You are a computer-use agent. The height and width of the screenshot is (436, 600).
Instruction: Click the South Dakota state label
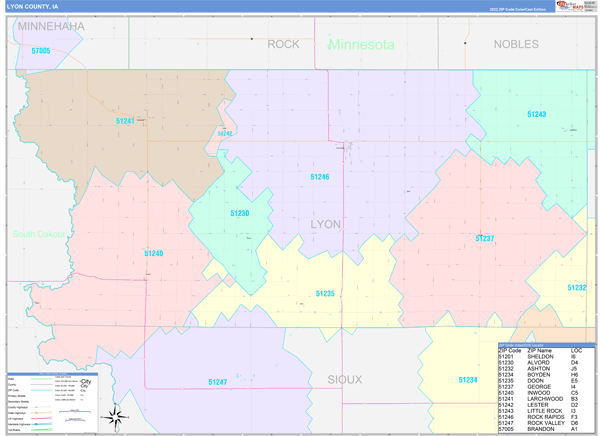click(x=38, y=234)
